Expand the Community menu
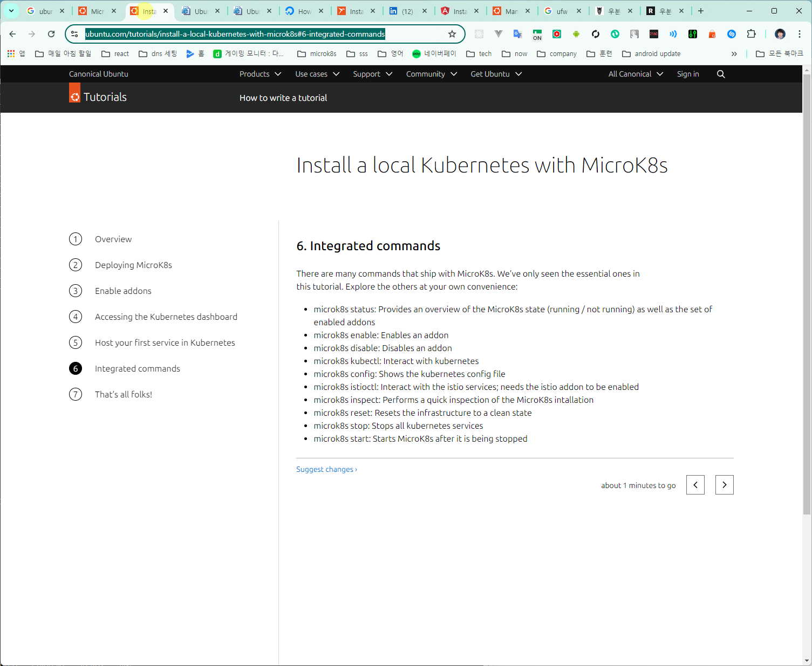The width and height of the screenshot is (812, 666). click(432, 74)
